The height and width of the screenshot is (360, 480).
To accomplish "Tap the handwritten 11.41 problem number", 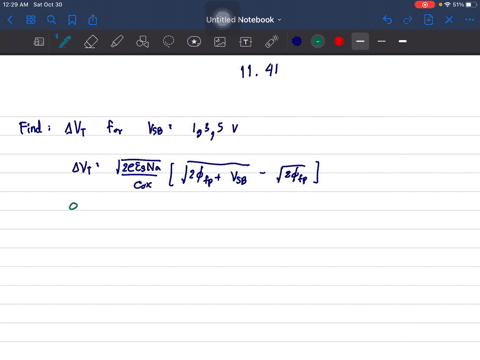I will pos(259,71).
